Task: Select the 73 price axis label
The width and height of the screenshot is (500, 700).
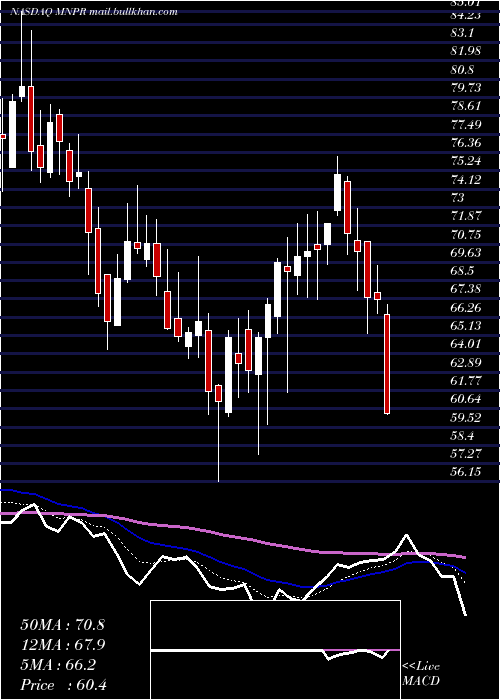Action: tap(458, 198)
